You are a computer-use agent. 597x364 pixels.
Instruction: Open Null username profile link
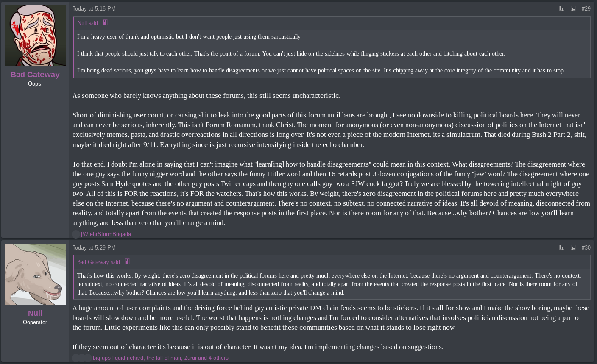35,313
